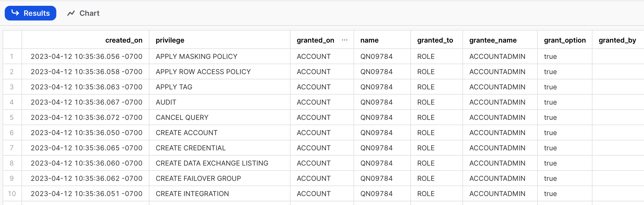This screenshot has width=644, height=205.
Task: Switch to the Results tab
Action: click(x=31, y=13)
